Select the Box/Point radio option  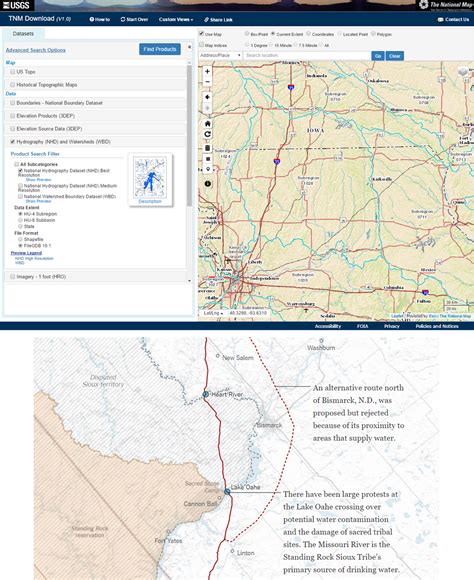point(247,34)
